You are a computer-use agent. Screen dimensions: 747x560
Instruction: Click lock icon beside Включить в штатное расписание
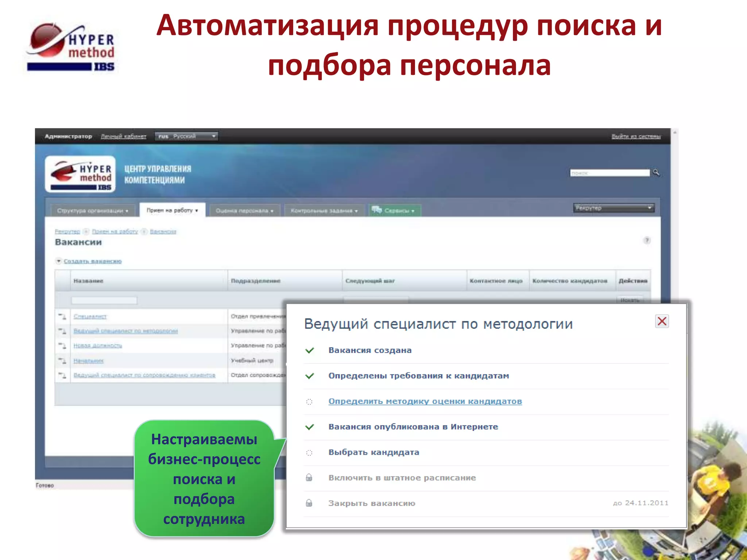pos(309,478)
